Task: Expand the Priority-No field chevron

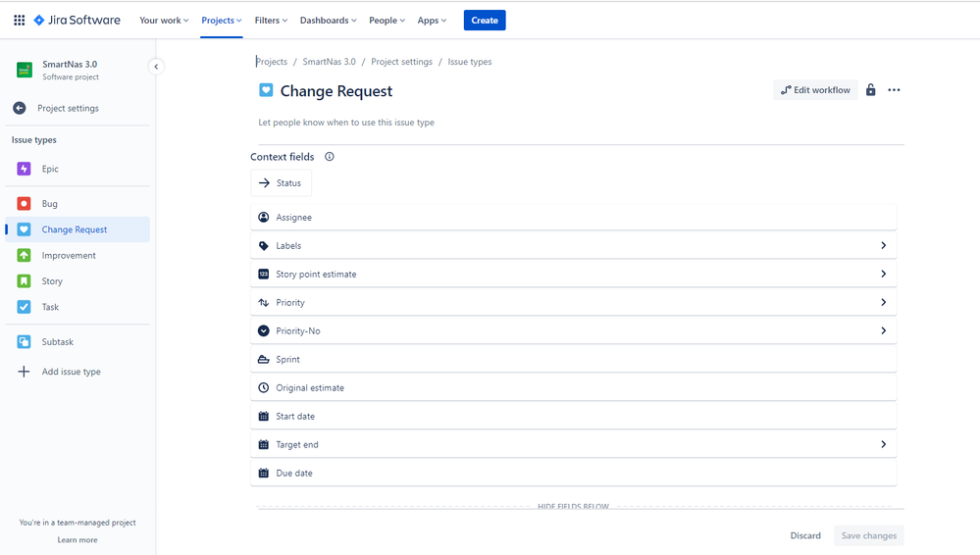Action: click(x=883, y=330)
